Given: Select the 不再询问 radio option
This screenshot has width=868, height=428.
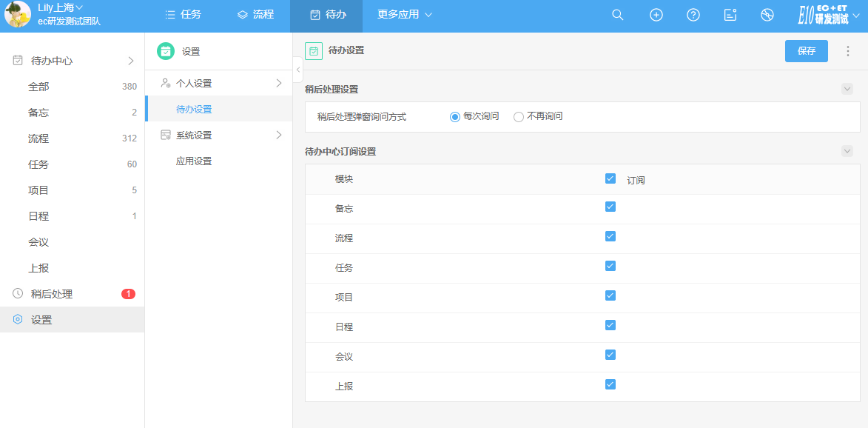Looking at the screenshot, I should tap(519, 117).
